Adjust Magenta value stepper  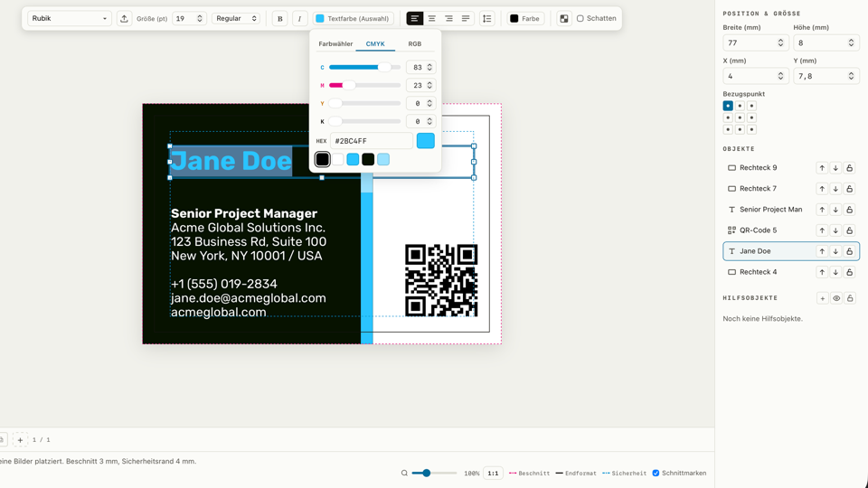click(429, 85)
